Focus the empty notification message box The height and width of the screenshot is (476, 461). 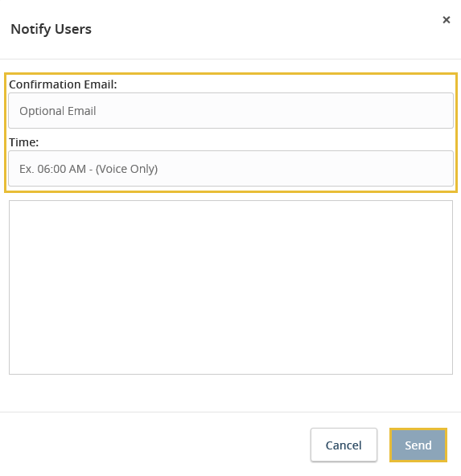(x=231, y=287)
